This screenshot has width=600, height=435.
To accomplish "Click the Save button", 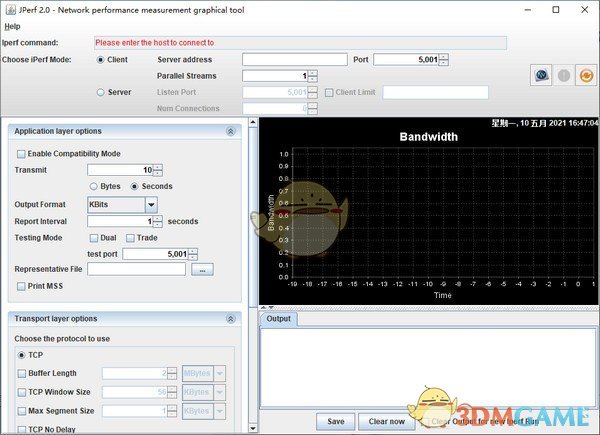I will (x=336, y=421).
